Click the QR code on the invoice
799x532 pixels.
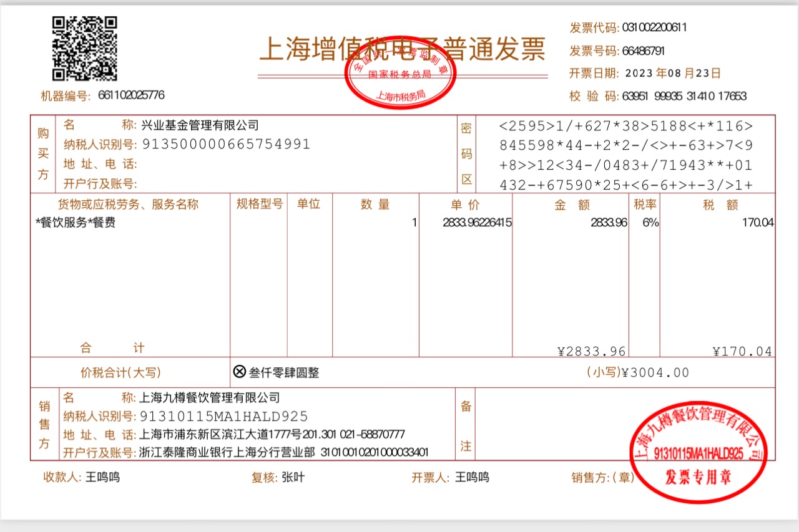(x=85, y=49)
